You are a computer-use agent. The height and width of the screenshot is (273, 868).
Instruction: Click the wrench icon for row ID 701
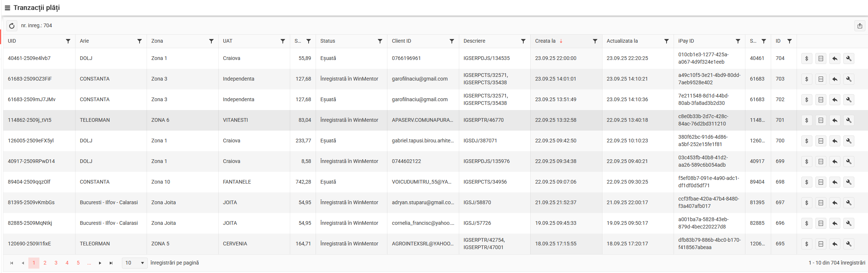[848, 120]
